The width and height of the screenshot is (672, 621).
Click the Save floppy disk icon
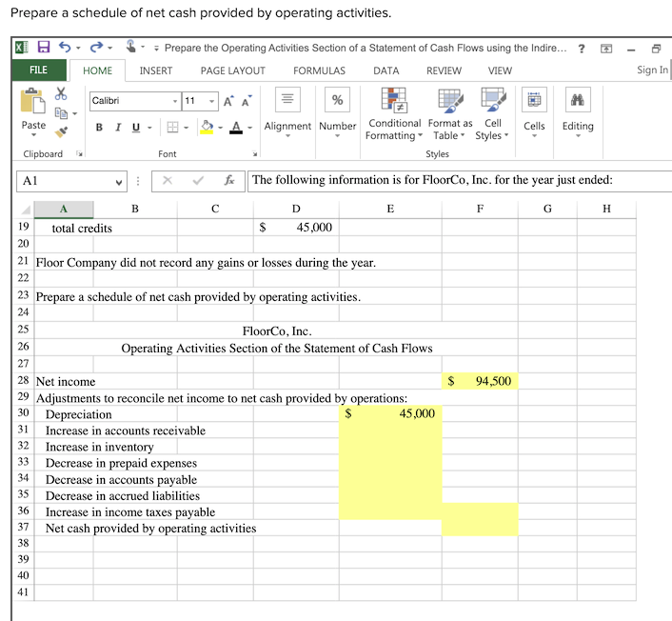(x=44, y=47)
